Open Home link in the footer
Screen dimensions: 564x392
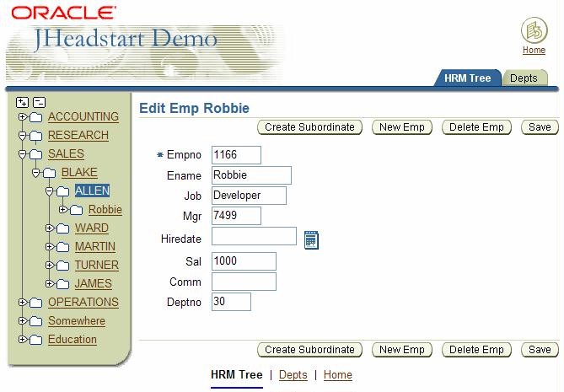click(338, 375)
